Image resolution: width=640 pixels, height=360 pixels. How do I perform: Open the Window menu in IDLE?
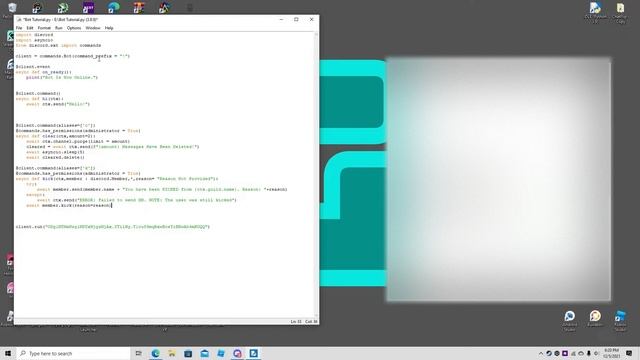point(93,28)
